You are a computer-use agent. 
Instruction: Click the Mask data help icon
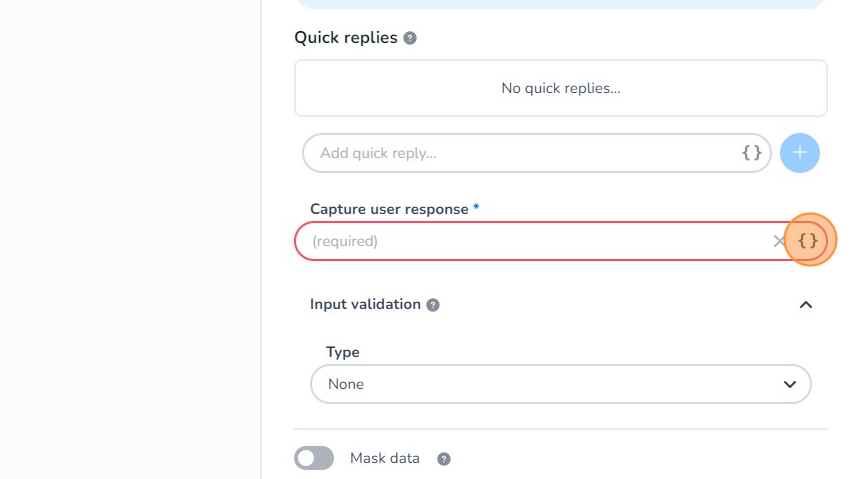pos(444,459)
